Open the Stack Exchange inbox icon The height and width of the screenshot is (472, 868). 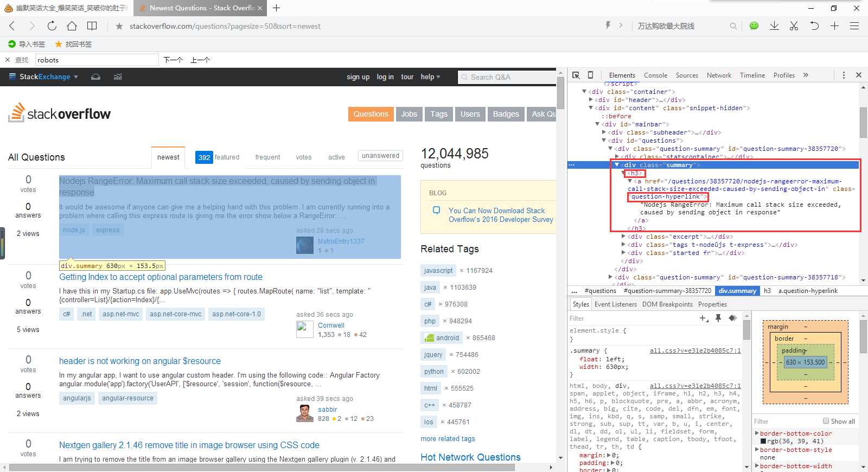(95, 76)
